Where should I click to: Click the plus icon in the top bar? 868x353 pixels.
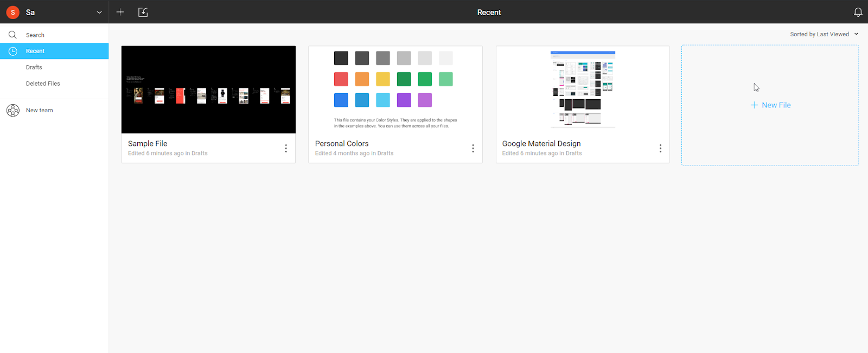tap(120, 12)
